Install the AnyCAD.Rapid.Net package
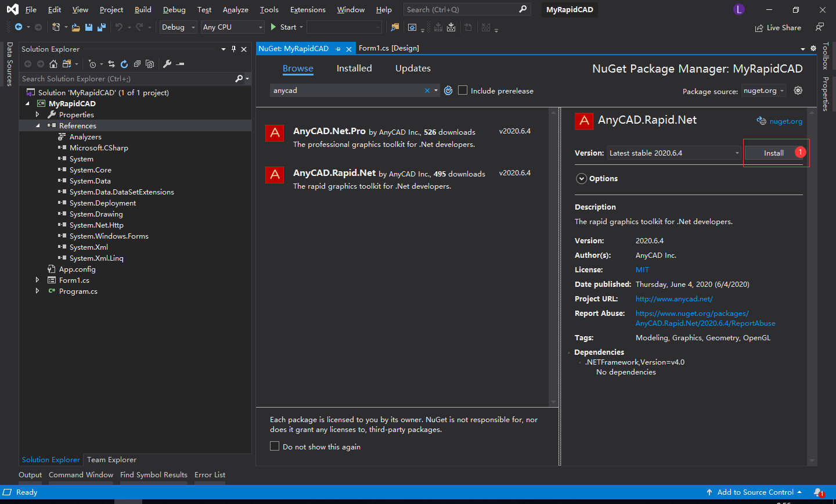The width and height of the screenshot is (836, 504). coord(773,153)
